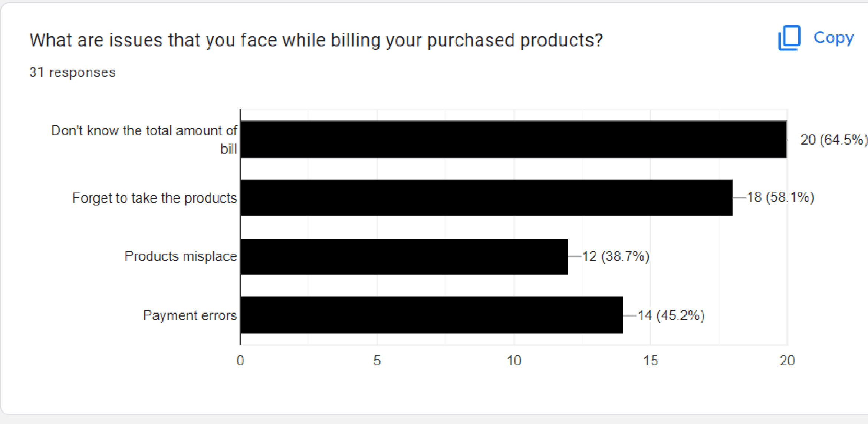Click the 'Products misplace' bar

404,256
